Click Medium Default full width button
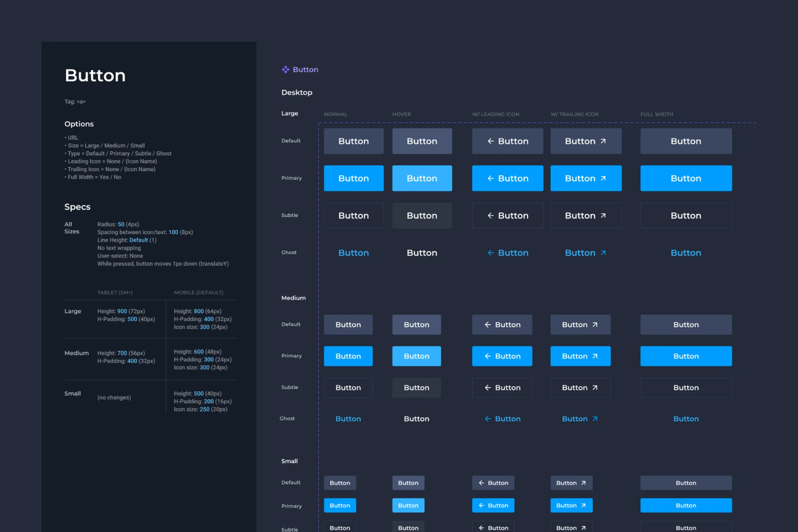This screenshot has width=798, height=532. point(686,325)
